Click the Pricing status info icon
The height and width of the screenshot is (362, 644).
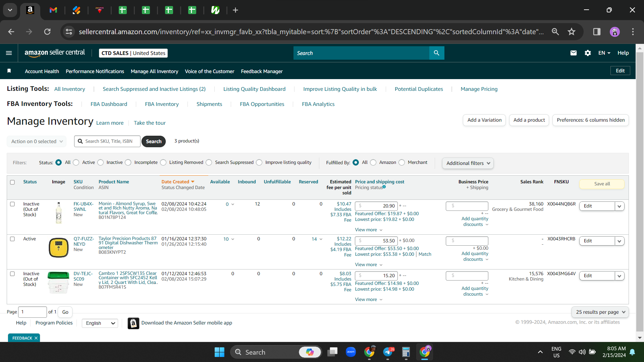coord(384,187)
